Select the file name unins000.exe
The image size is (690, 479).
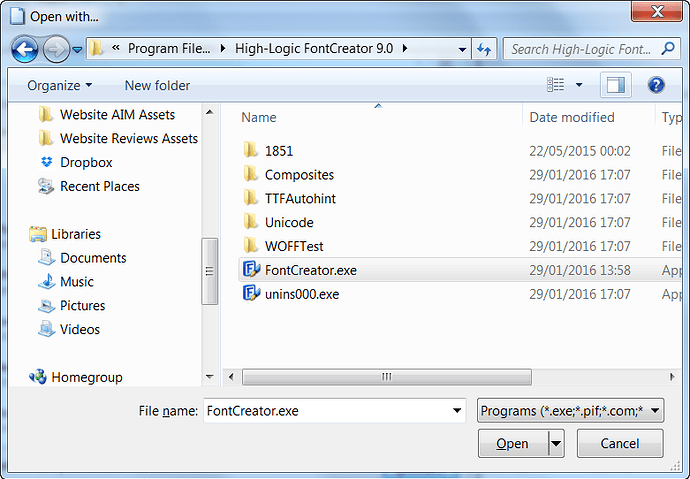[x=302, y=294]
